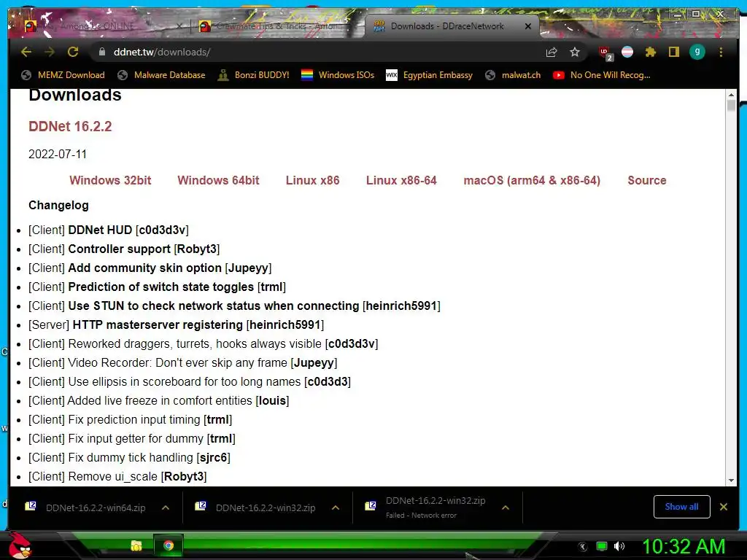Open the uBlock Origin extension
747x560 pixels.
tap(605, 52)
